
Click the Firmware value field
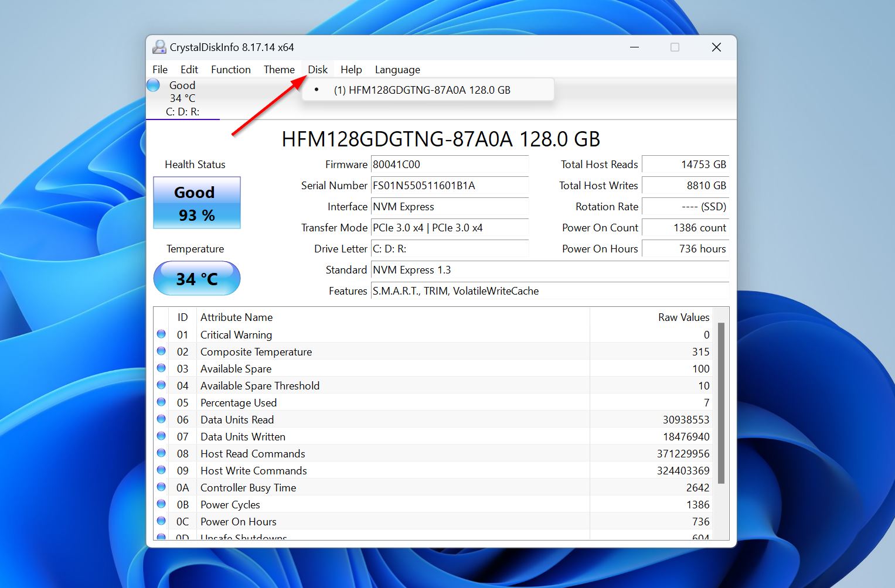(449, 165)
